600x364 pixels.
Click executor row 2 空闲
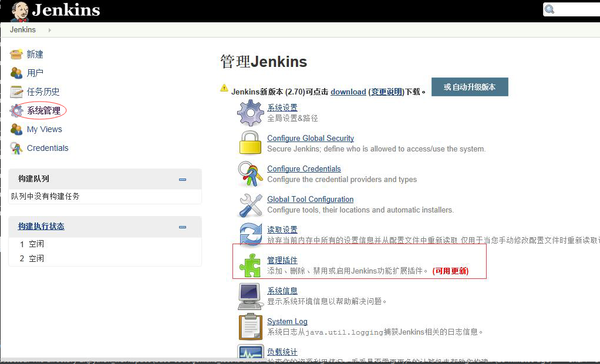pos(32,258)
